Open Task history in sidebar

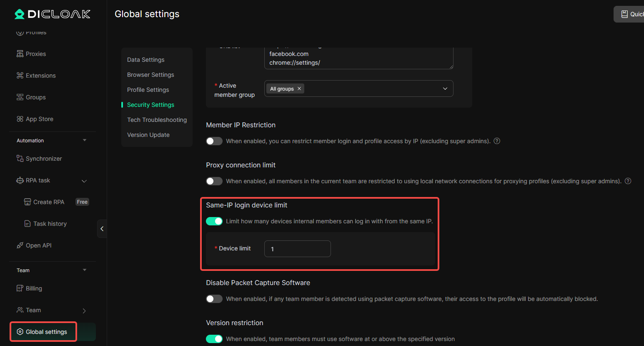pyautogui.click(x=45, y=224)
